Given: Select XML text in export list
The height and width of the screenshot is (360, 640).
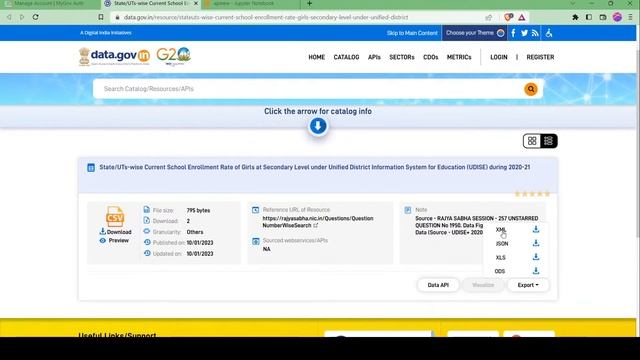Looking at the screenshot, I should (501, 229).
